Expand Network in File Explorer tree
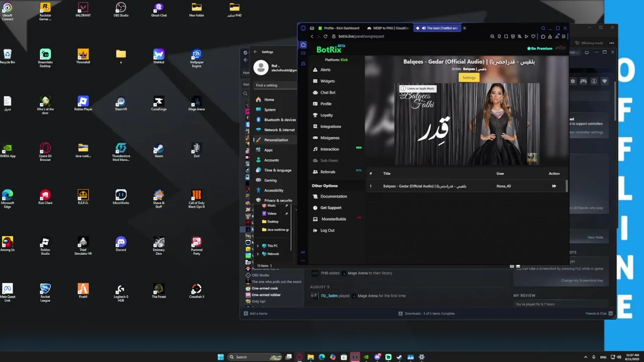The image size is (644, 362). [x=258, y=254]
